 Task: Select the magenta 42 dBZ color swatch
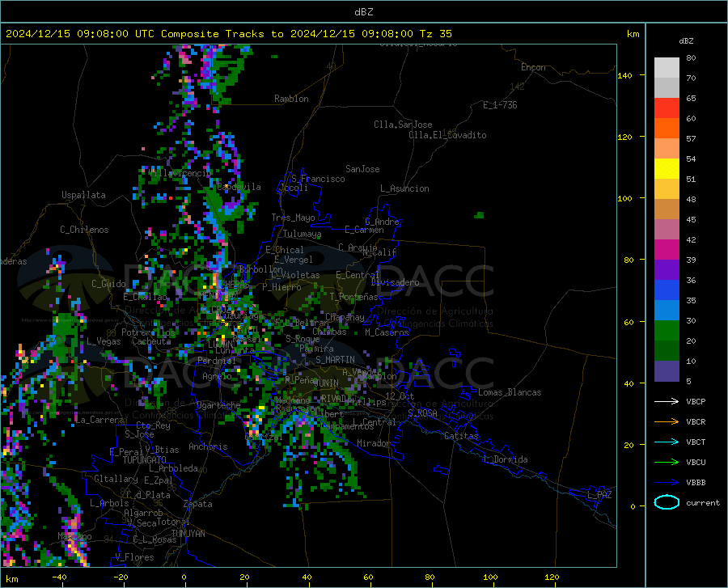667,250
